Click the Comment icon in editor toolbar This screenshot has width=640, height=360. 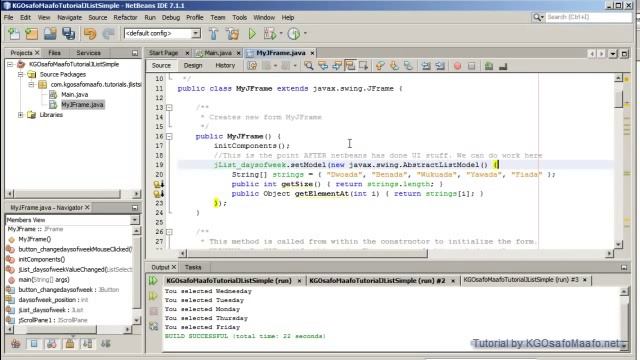[489, 66]
